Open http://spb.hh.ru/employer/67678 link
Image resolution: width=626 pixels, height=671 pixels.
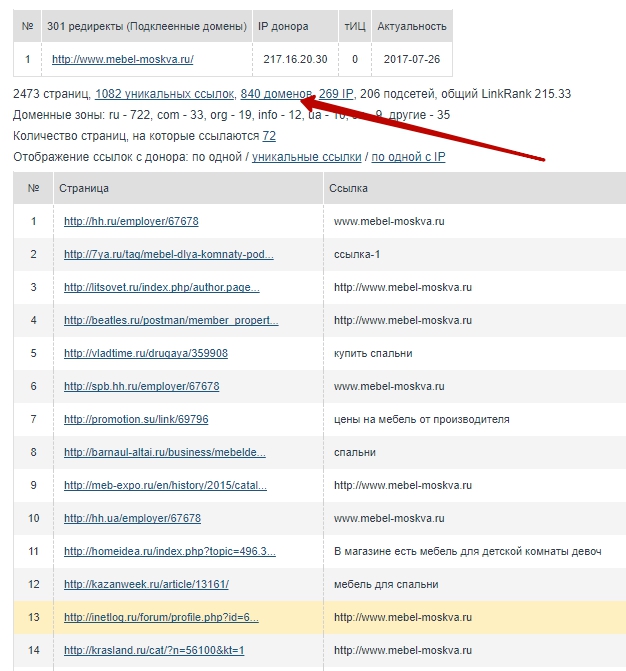(x=141, y=386)
